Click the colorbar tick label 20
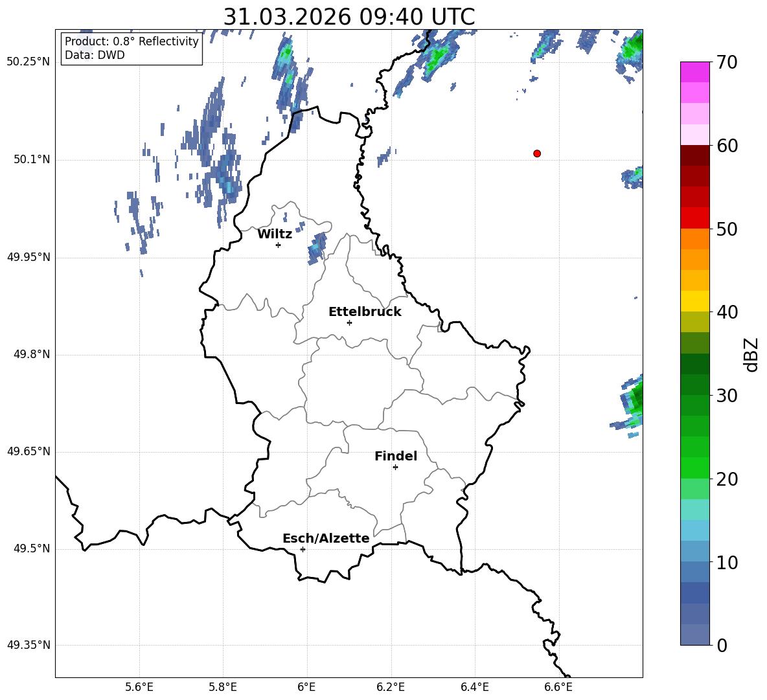 pos(727,479)
